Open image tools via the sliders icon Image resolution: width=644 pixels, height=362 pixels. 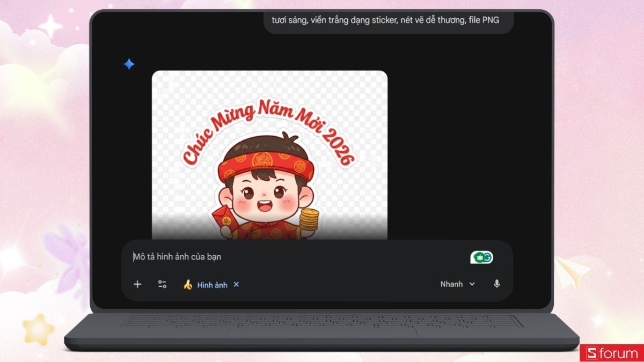point(161,284)
